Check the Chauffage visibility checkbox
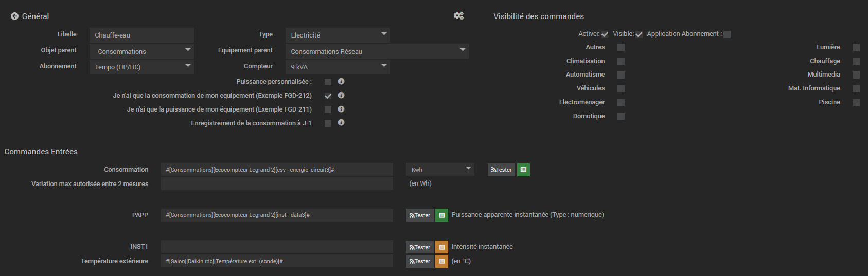This screenshot has height=276, width=868. pyautogui.click(x=856, y=61)
